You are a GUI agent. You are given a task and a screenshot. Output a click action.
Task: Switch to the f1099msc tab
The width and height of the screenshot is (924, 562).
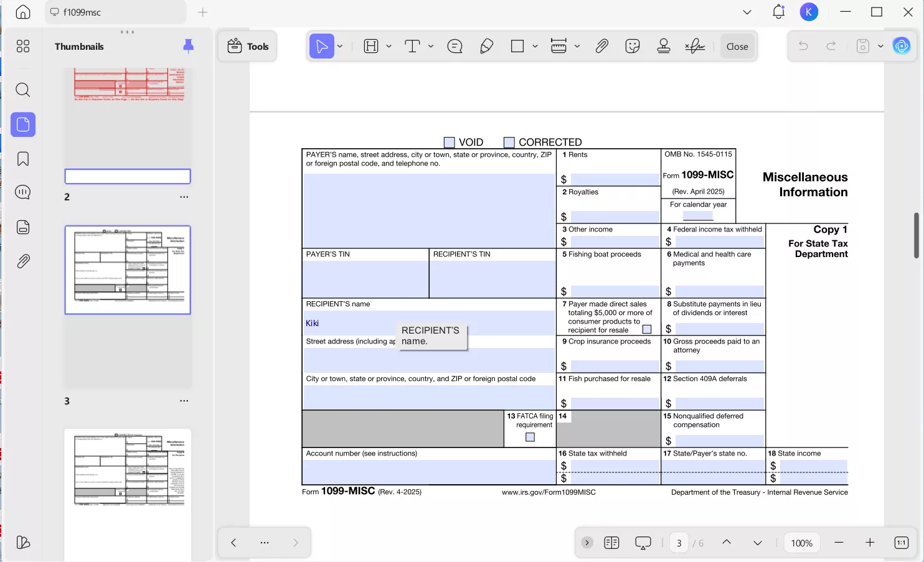(115, 12)
